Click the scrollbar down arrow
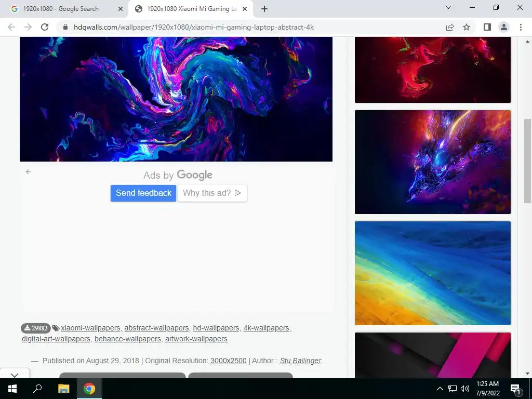Screen dimensions: 532x399 click(528, 374)
